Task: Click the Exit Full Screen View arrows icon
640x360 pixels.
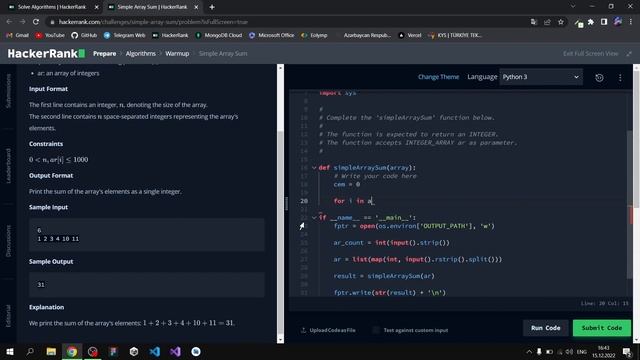Action: pyautogui.click(x=629, y=53)
